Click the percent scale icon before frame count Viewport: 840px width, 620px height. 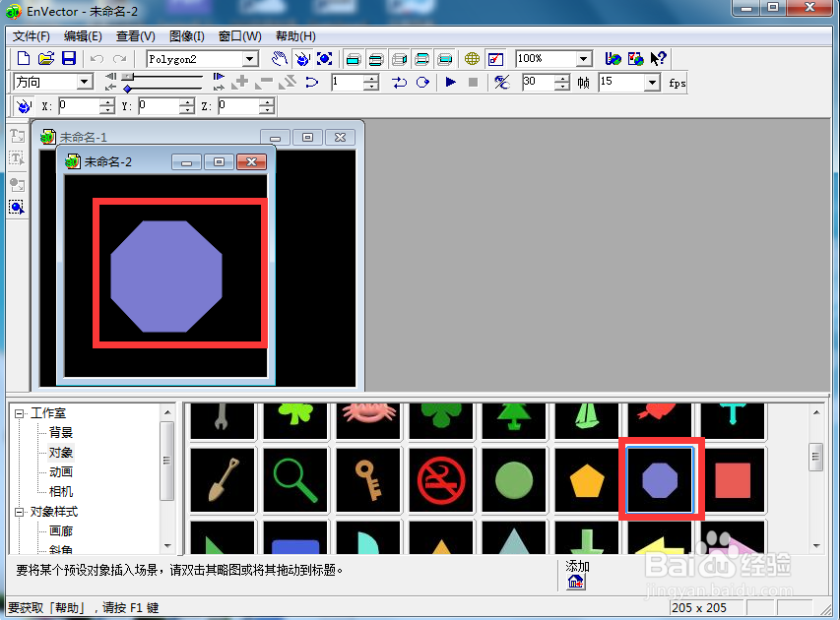coord(501,82)
